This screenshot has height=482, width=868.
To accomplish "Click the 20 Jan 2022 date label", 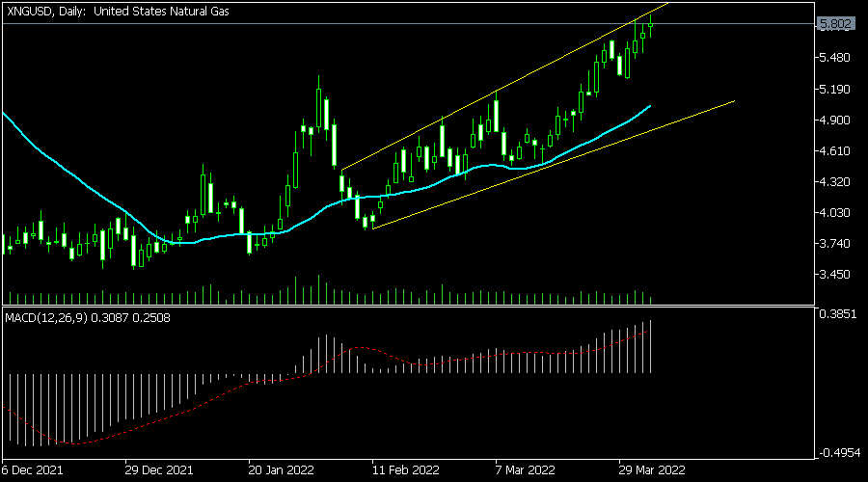I will [282, 470].
